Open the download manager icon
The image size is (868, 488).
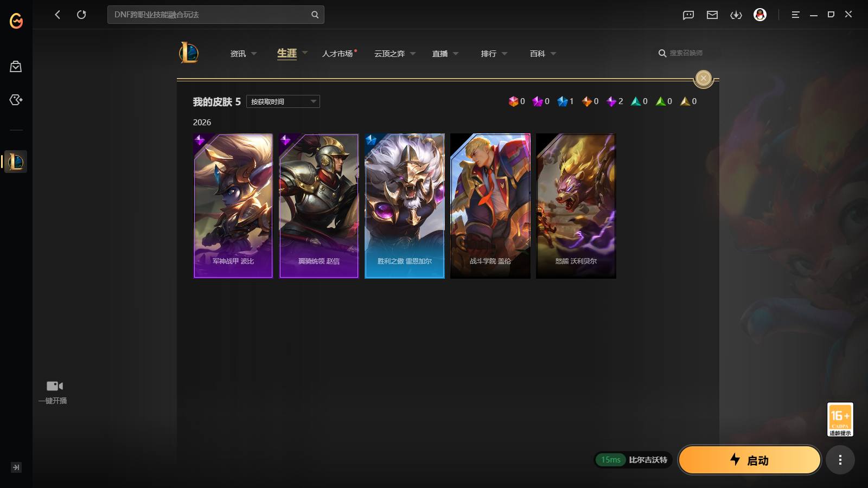tap(736, 15)
